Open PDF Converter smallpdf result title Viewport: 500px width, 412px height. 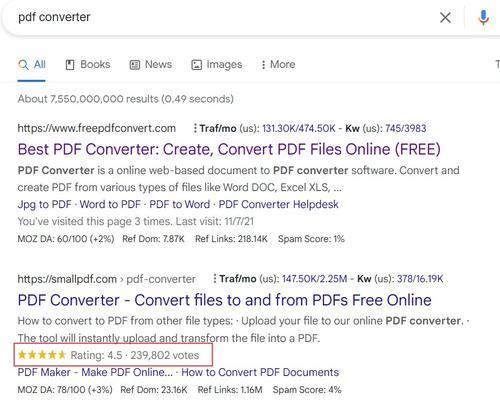pyautogui.click(x=224, y=300)
